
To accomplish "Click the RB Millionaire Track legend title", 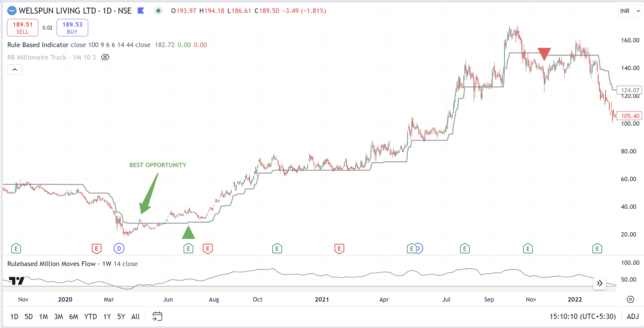I will click(37, 57).
